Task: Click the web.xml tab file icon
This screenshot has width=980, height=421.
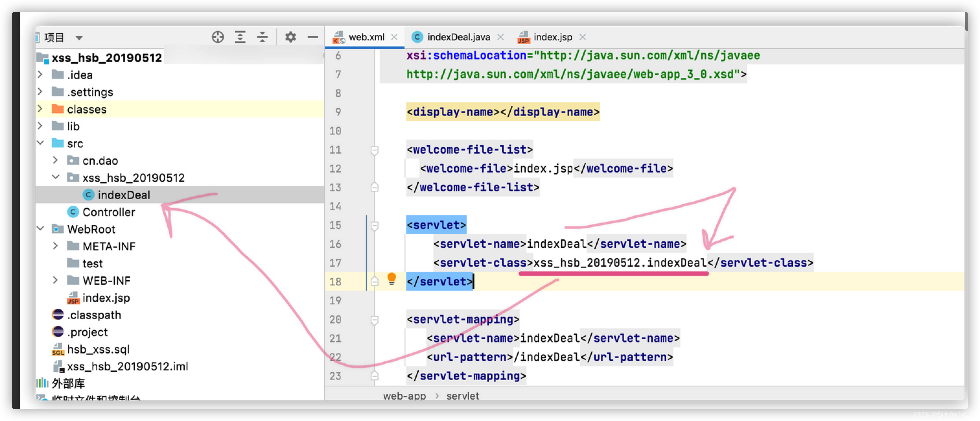Action: (339, 37)
